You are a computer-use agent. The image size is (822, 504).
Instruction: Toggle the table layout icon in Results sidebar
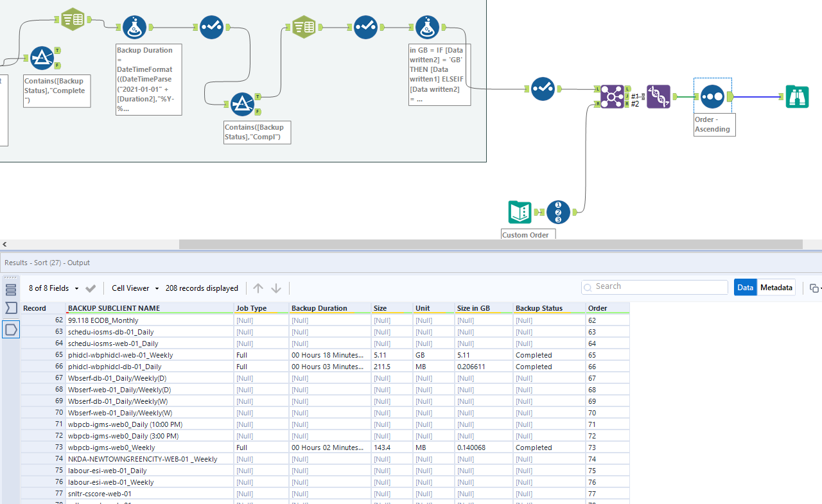[10, 289]
